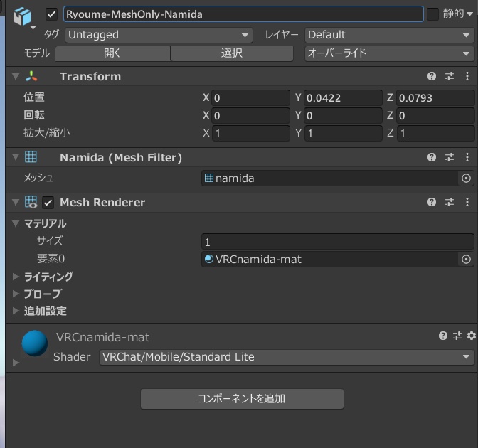Click the 選択 model button
The width and height of the screenshot is (478, 448).
coord(232,53)
